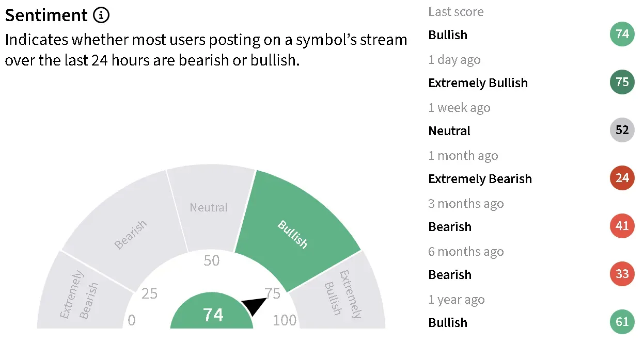Click the dark red 24 score badge

click(622, 178)
